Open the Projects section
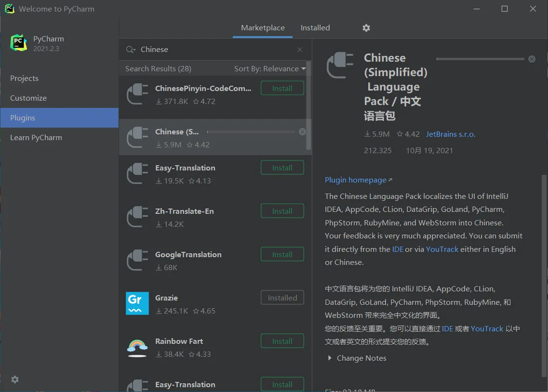This screenshot has height=392, width=548. point(24,78)
